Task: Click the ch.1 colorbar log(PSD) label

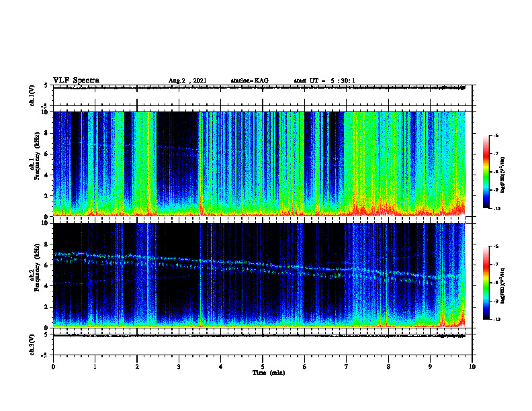Action: click(x=503, y=175)
